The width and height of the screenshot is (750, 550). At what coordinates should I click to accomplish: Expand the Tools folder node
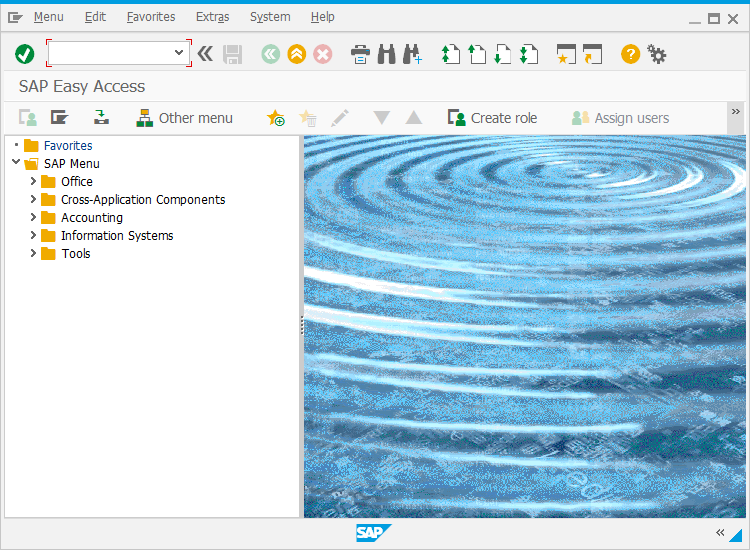pyautogui.click(x=33, y=253)
